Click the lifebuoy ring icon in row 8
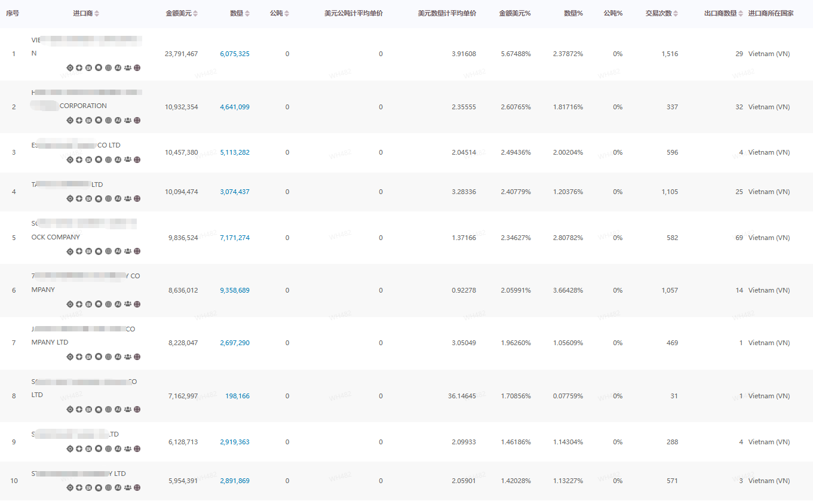Image resolution: width=813 pixels, height=504 pixels. coord(79,409)
